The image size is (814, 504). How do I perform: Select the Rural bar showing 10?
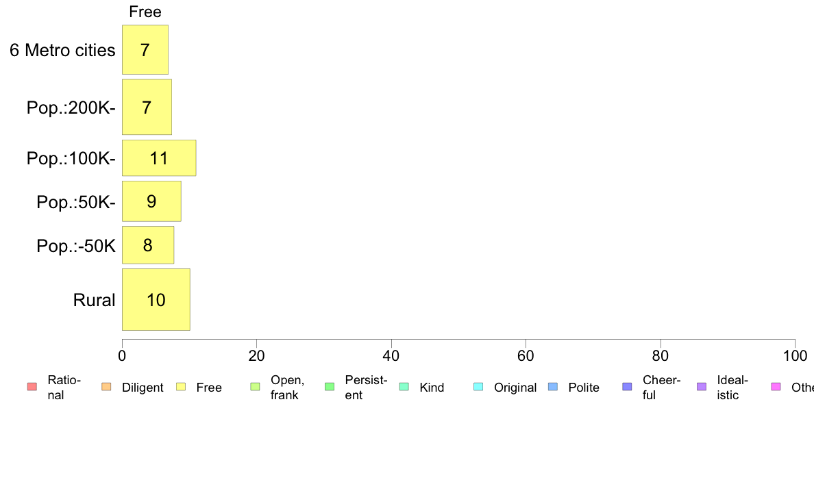pyautogui.click(x=156, y=299)
